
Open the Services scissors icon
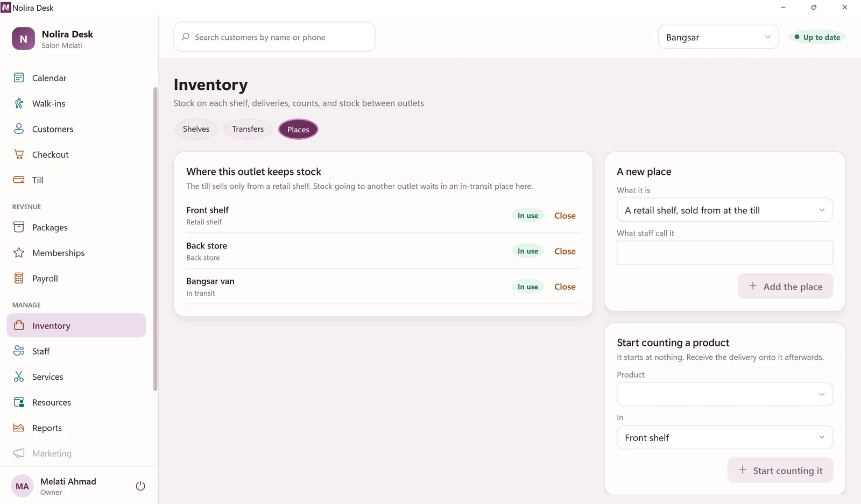19,377
